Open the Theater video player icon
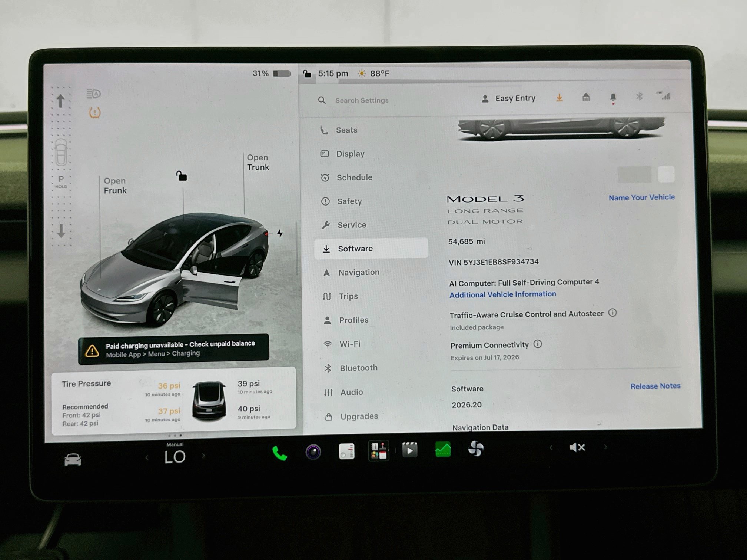 pos(410,450)
